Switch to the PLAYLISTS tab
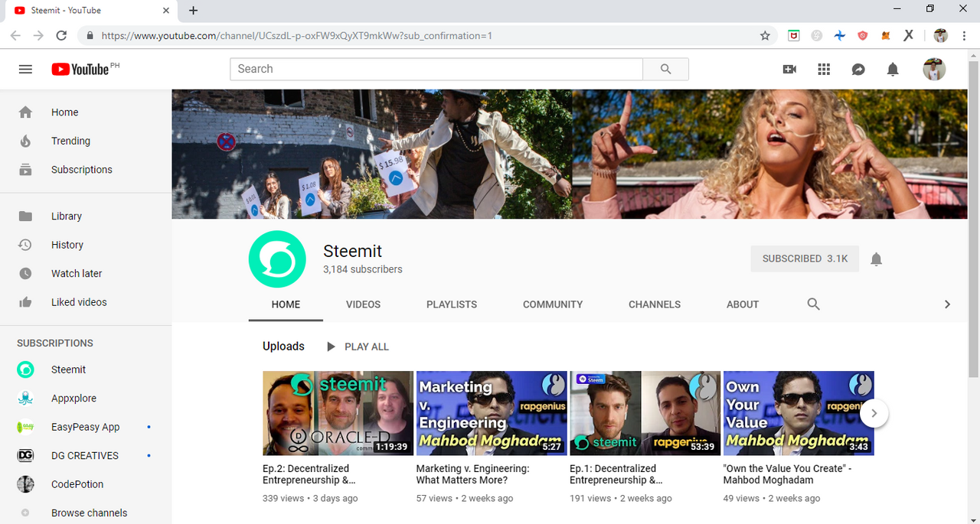Image resolution: width=980 pixels, height=524 pixels. pyautogui.click(x=452, y=304)
